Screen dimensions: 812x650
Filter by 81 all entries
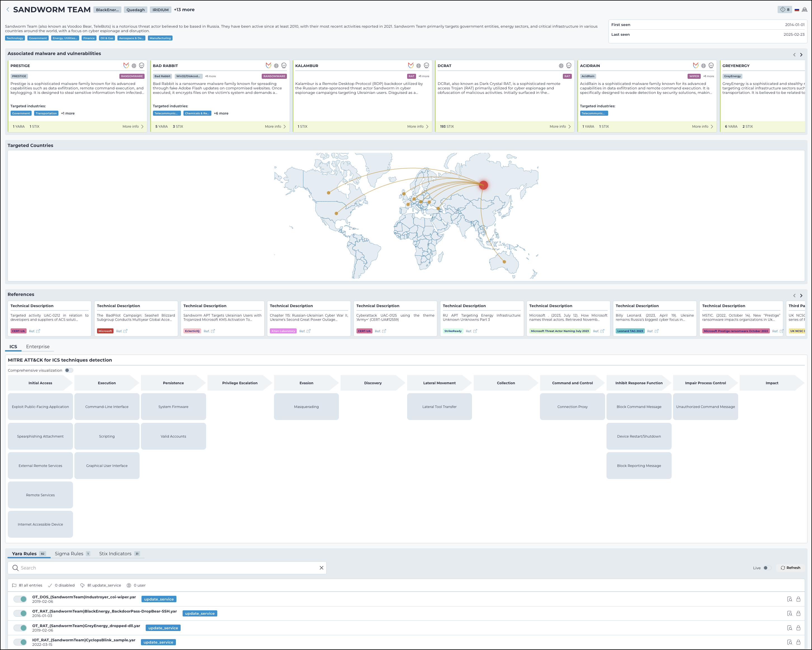pos(27,585)
